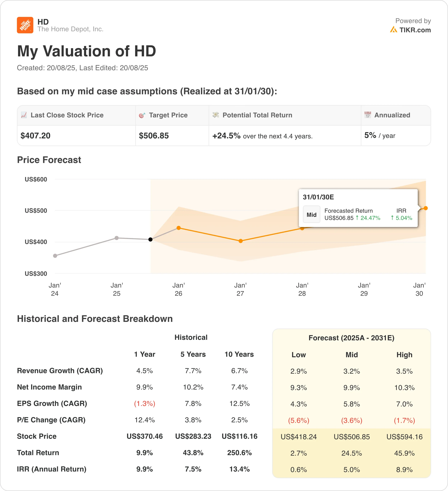Select the Jan '30 endpoint on forecast line
The width and height of the screenshot is (448, 491).
(426, 208)
